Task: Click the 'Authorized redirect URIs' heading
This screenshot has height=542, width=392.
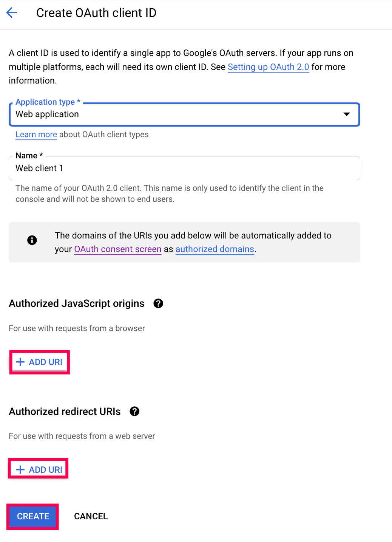Action: click(x=65, y=411)
